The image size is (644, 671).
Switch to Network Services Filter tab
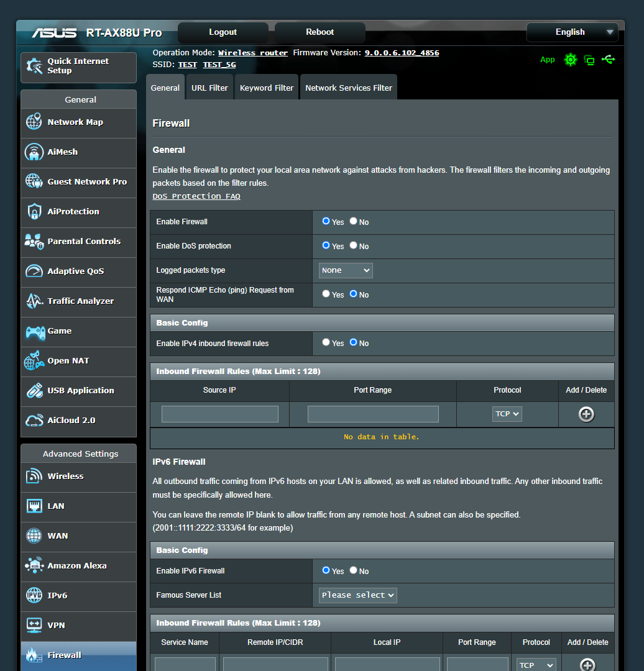[x=348, y=88]
